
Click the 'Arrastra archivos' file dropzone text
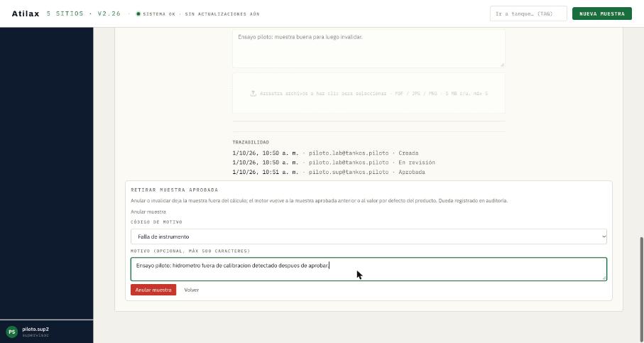coord(373,94)
